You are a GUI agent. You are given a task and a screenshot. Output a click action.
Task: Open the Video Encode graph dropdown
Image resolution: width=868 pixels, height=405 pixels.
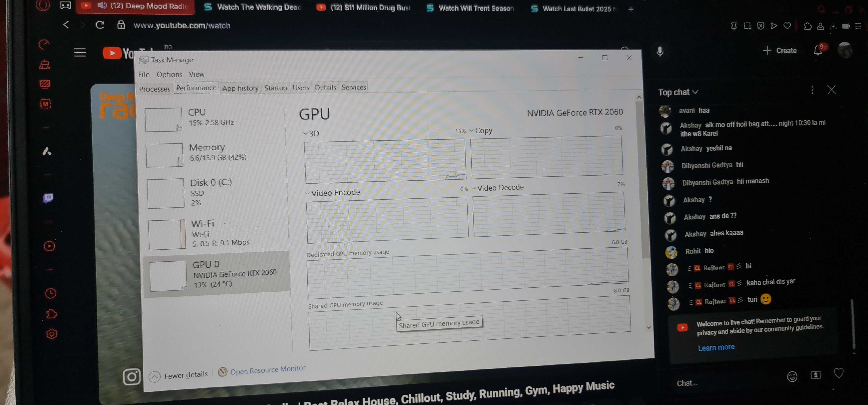307,193
